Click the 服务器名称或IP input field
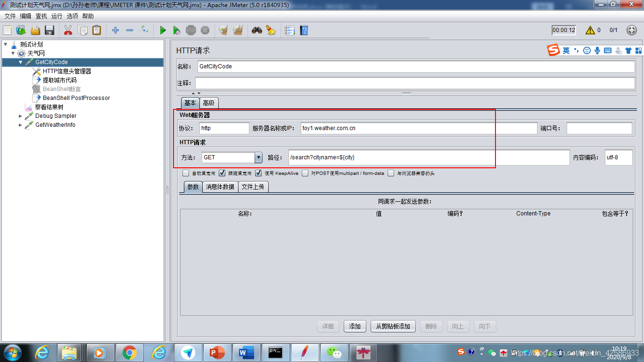Image resolution: width=644 pixels, height=362 pixels. coord(419,128)
